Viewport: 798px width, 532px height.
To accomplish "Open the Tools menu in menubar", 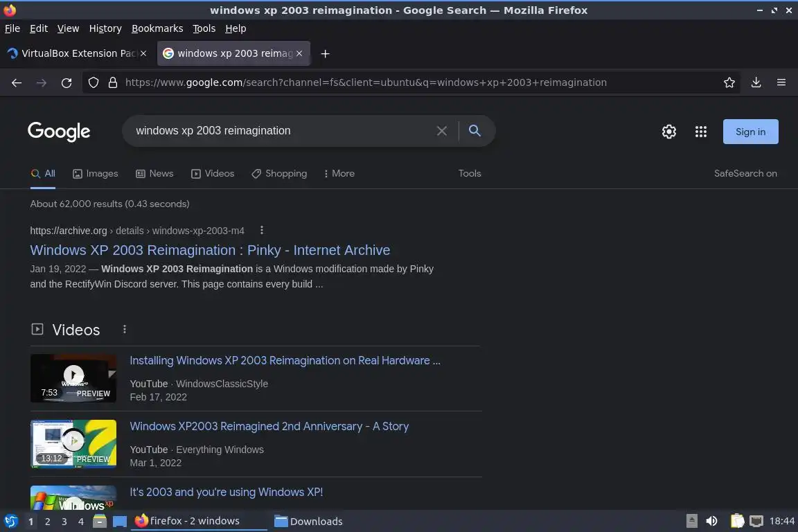I will tap(204, 28).
